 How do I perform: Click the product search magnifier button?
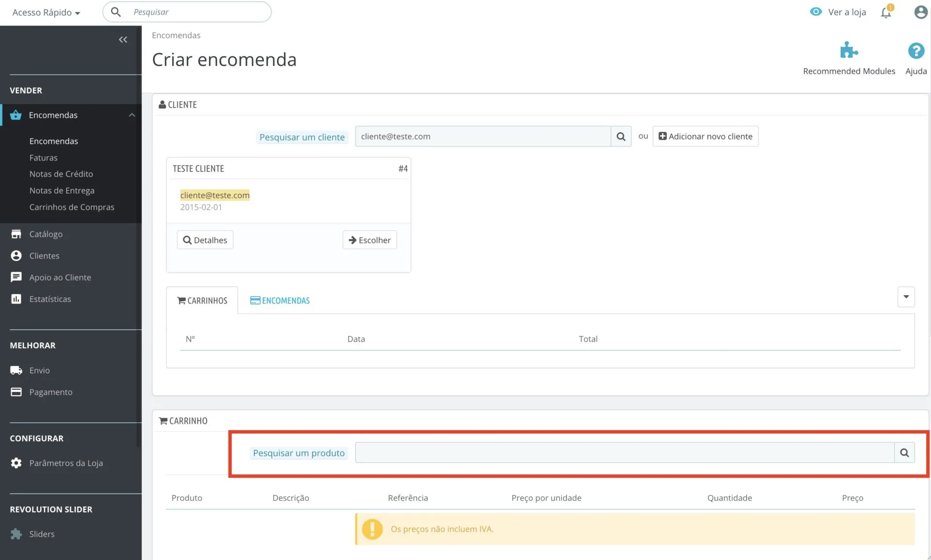[x=904, y=453]
